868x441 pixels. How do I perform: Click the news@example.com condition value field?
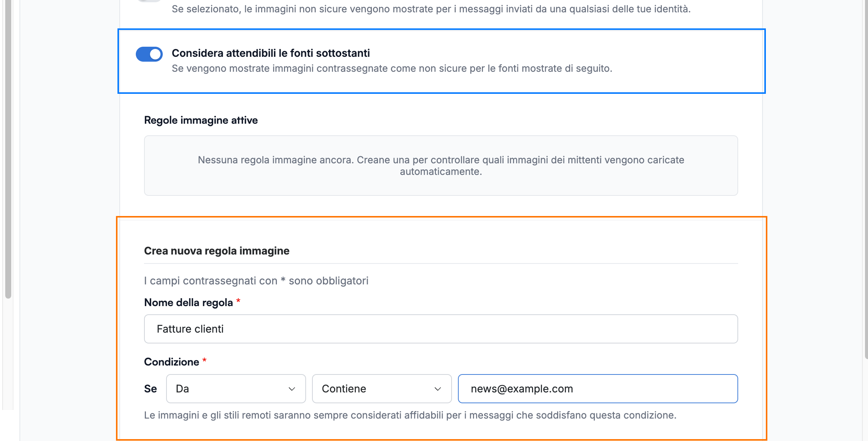pos(598,389)
